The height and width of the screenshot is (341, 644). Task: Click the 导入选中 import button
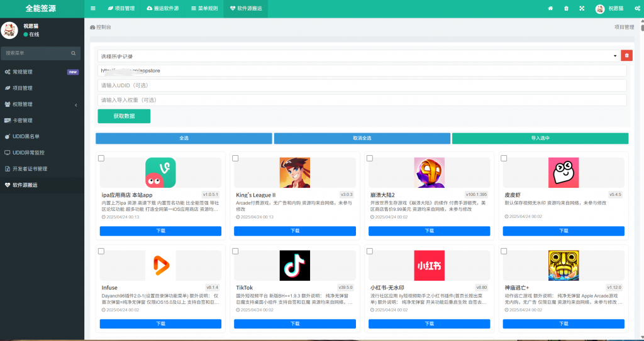point(540,138)
